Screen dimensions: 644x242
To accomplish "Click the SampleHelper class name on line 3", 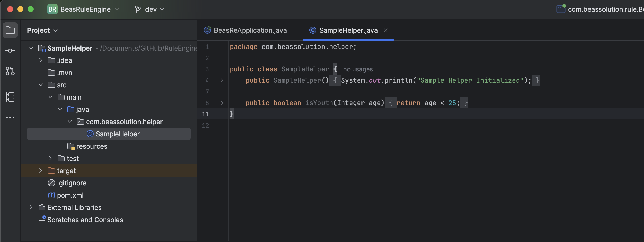I will (x=305, y=69).
